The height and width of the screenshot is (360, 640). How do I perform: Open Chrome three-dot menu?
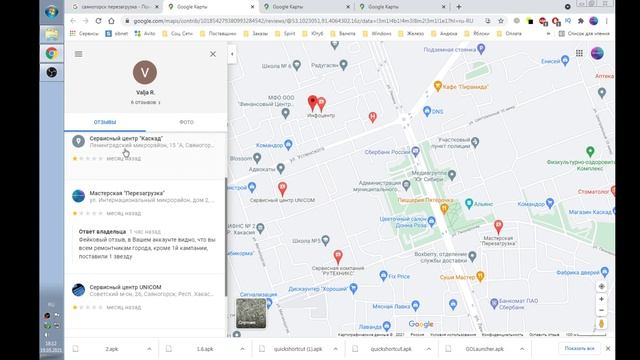pyautogui.click(x=607, y=21)
